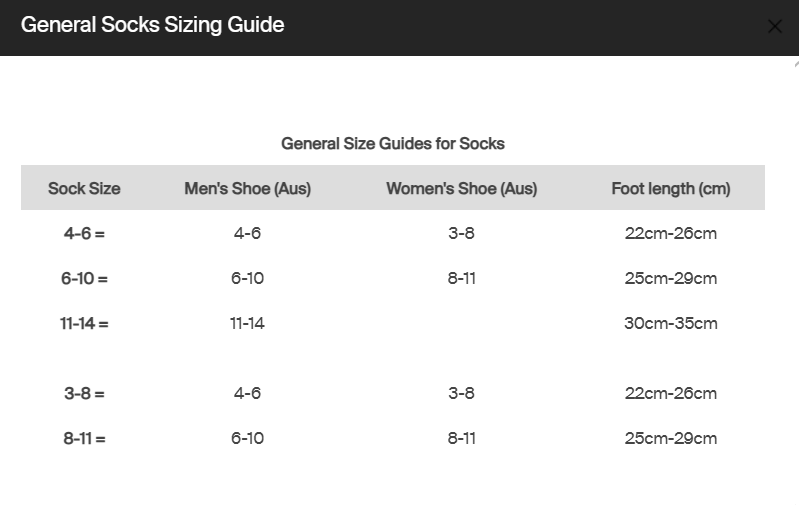The image size is (799, 505).
Task: Click women's shoe value in 4-6 = row
Action: point(461,233)
